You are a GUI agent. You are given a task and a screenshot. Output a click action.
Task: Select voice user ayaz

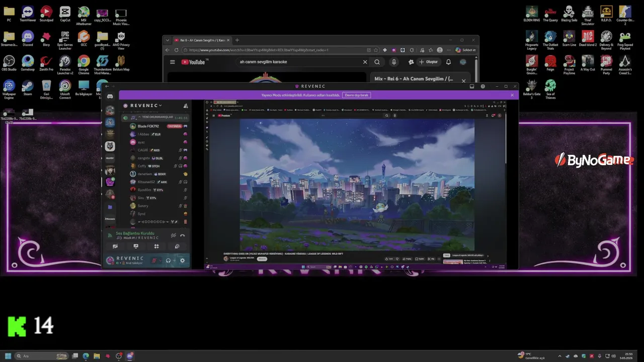155,142
